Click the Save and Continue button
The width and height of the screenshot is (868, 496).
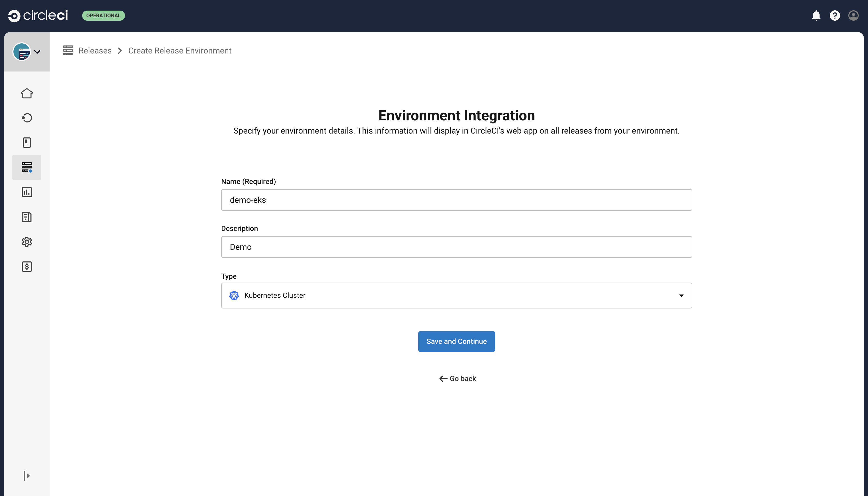coord(456,341)
